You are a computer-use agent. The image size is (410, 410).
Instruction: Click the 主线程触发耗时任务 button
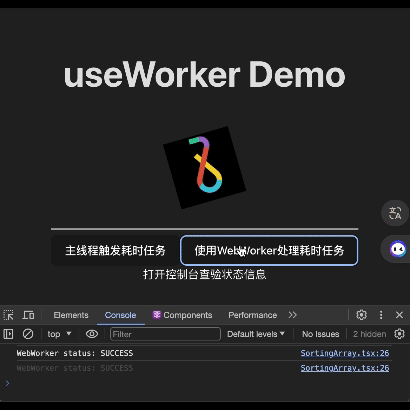point(115,250)
